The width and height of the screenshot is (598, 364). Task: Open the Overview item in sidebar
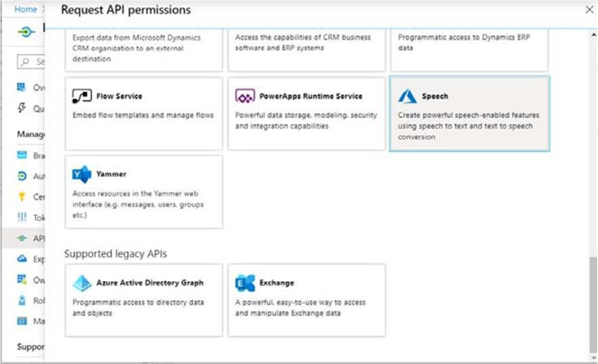point(31,87)
